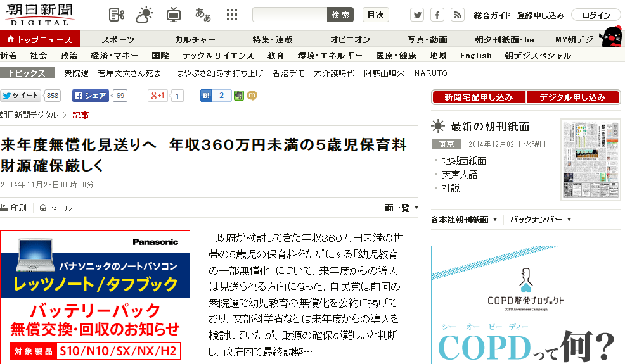This screenshot has width=625, height=364.
Task: Open the grid apps menu icon
Action: [x=232, y=15]
